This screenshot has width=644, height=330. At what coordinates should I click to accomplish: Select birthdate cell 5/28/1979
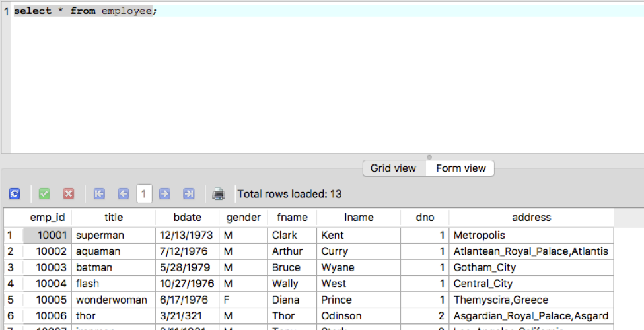188,267
